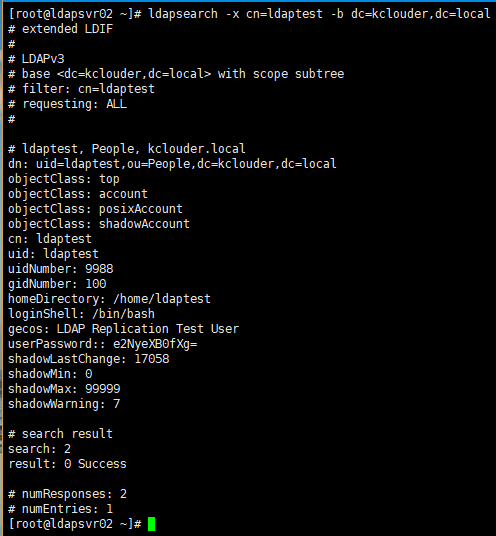Click the numEntries: 1 line
This screenshot has width=496, height=536.
(x=61, y=509)
